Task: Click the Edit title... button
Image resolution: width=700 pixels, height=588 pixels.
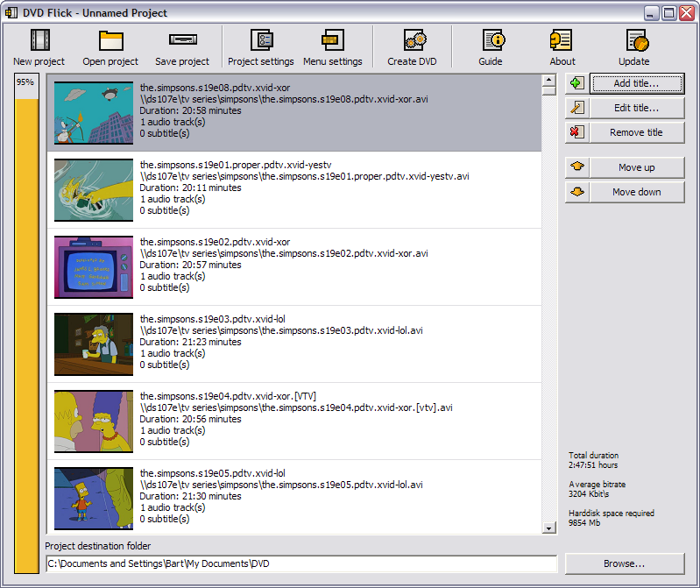Action: [x=637, y=108]
